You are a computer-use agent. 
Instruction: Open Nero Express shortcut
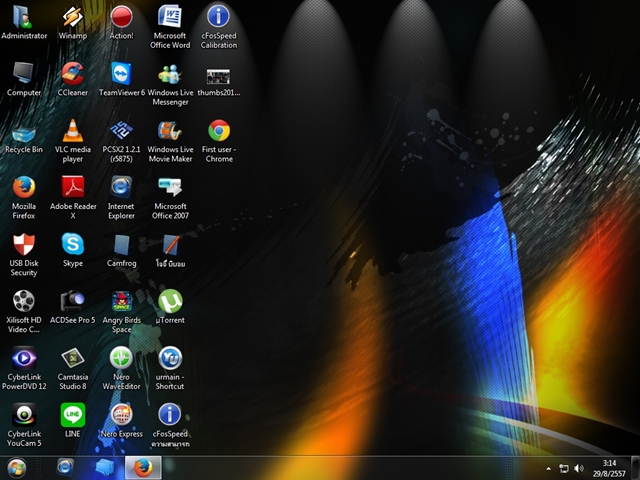[121, 415]
